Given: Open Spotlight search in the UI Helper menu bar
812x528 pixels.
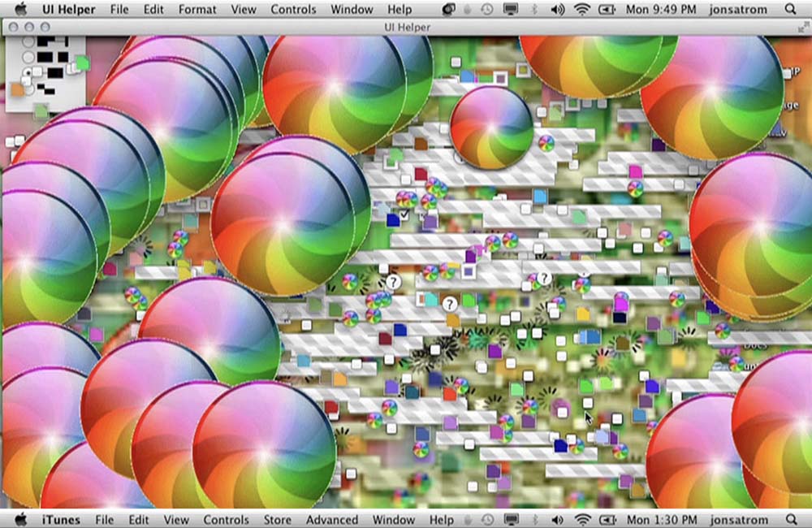Looking at the screenshot, I should (790, 9).
